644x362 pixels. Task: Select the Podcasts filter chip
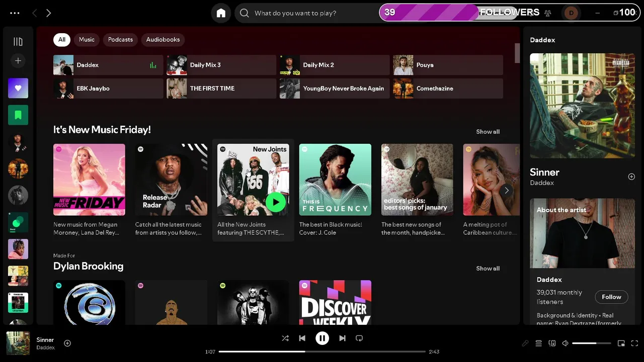(120, 40)
